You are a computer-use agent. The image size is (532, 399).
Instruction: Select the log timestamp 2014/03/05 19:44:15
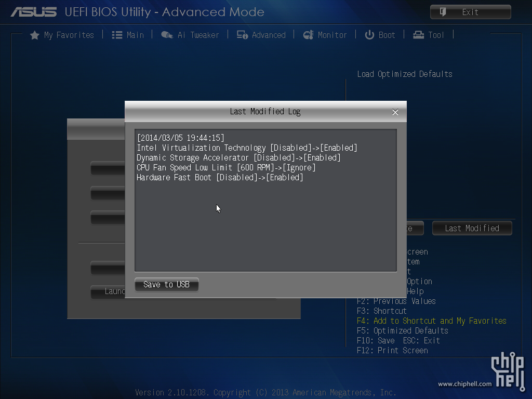pyautogui.click(x=180, y=138)
